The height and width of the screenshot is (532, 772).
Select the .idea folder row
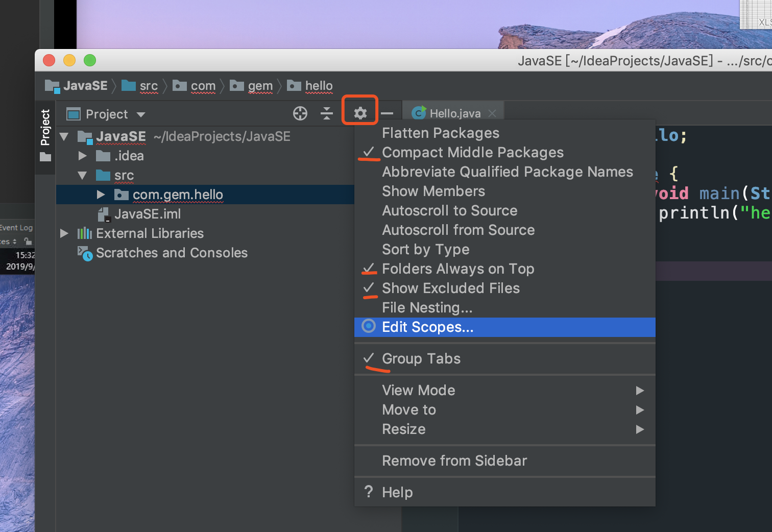click(x=205, y=156)
